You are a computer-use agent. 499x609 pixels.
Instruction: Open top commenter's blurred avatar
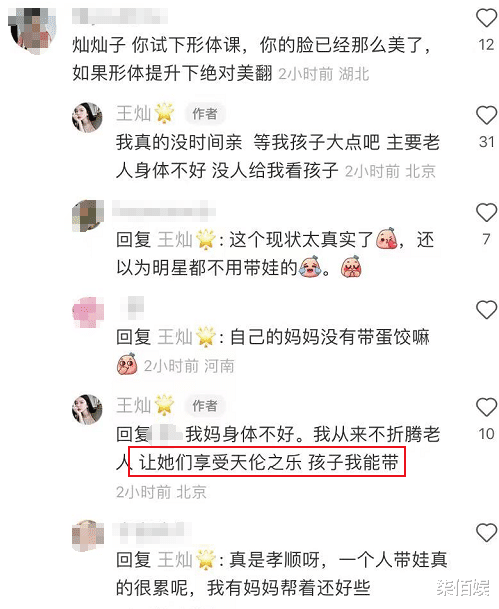(33, 31)
